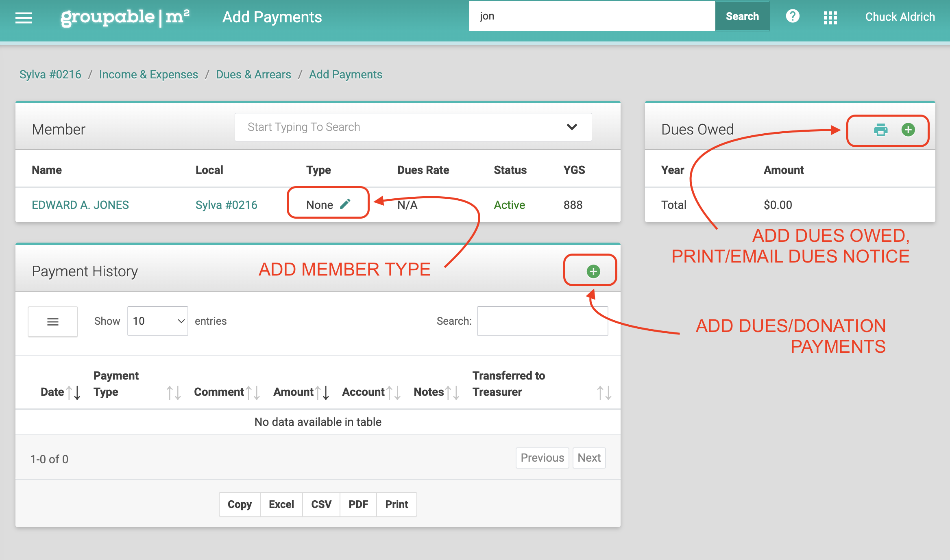
Task: Click the Copy export button
Action: (240, 504)
